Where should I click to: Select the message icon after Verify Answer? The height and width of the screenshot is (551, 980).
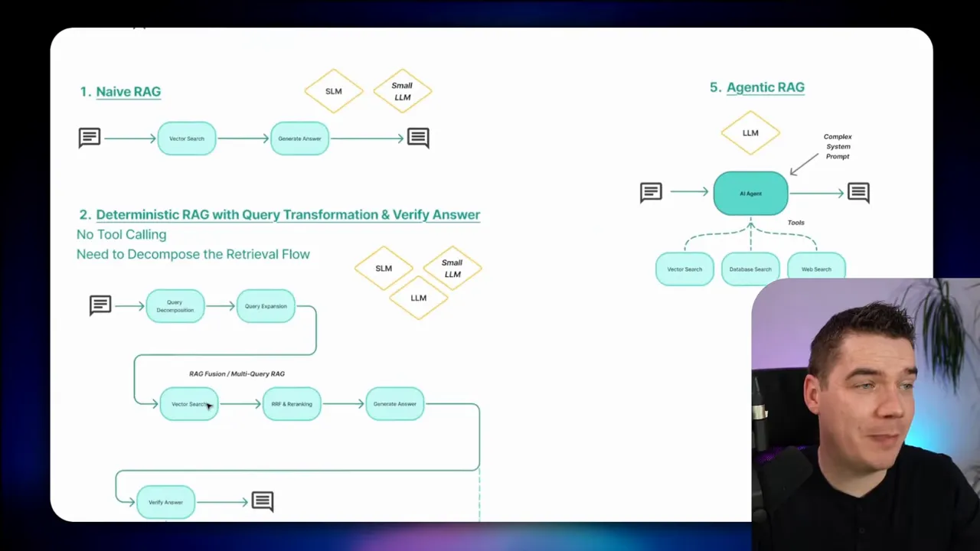(x=263, y=501)
